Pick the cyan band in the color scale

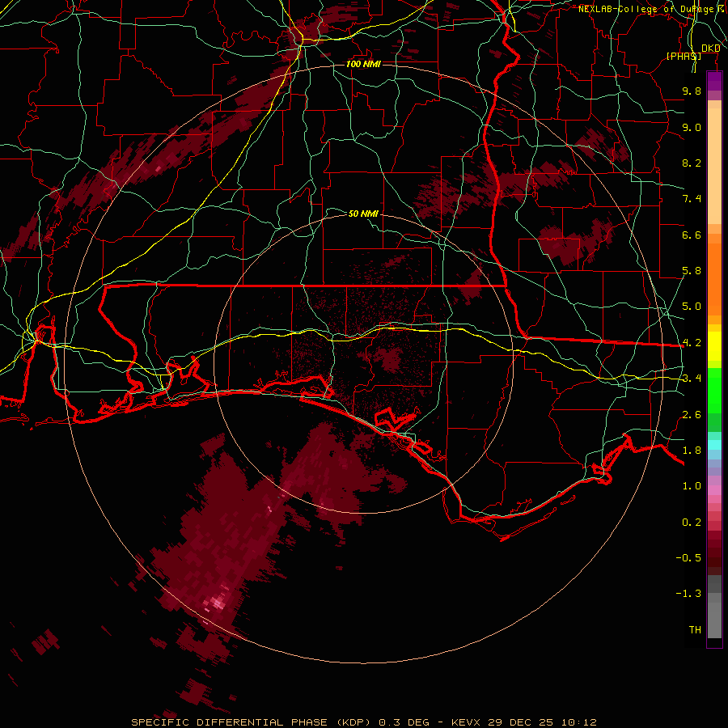(x=714, y=445)
